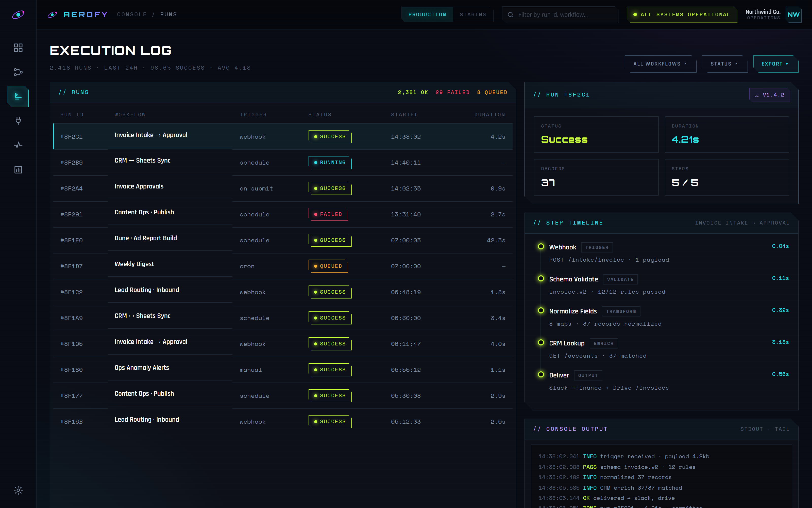Click the TRANSFORM tag on Normalize Fields
Image resolution: width=812 pixels, height=508 pixels.
click(x=621, y=311)
